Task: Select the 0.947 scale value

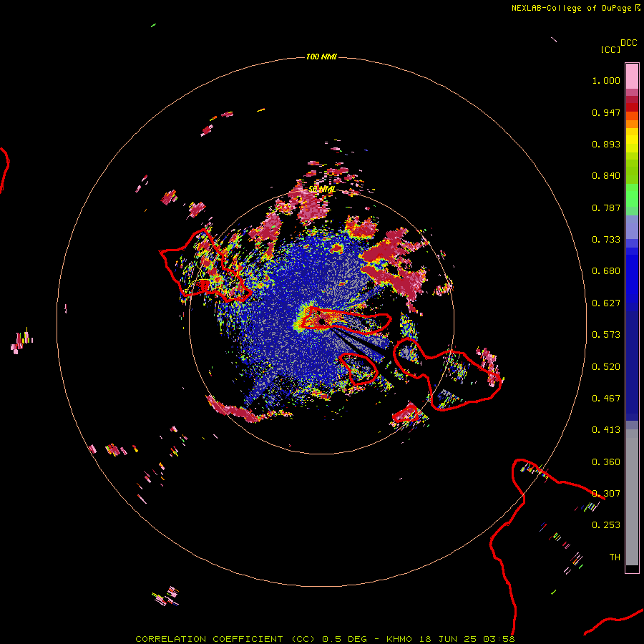Action: click(x=606, y=112)
